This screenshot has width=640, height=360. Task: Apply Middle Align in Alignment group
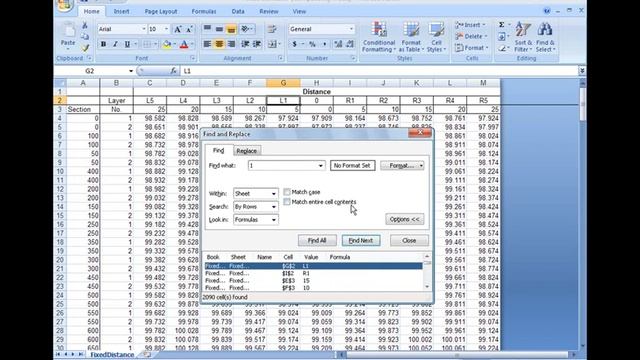tap(219, 29)
